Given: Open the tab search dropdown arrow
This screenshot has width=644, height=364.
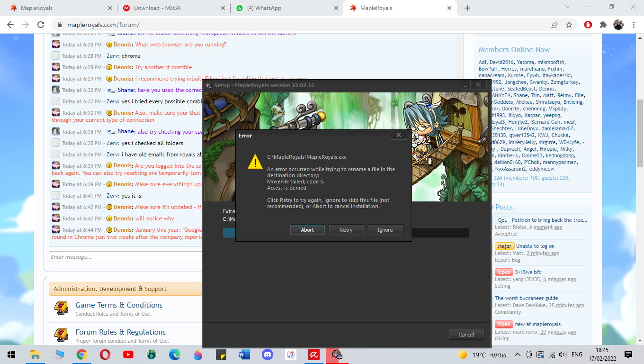Looking at the screenshot, I should click(x=569, y=7).
